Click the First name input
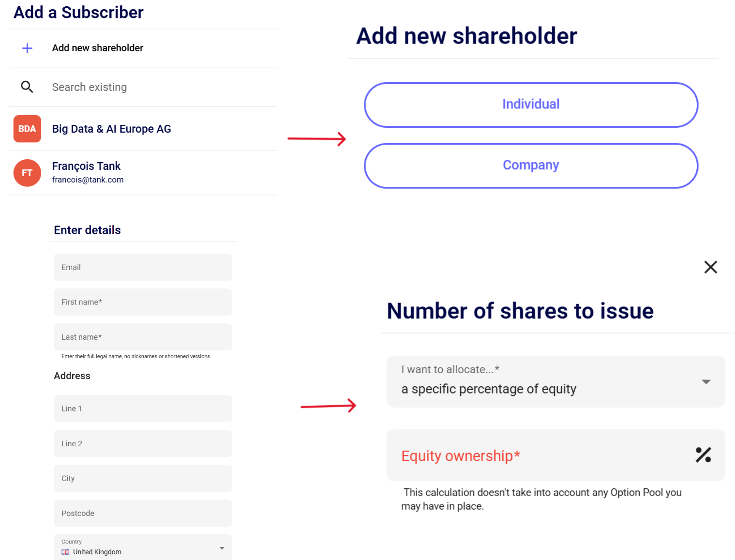 coord(143,302)
